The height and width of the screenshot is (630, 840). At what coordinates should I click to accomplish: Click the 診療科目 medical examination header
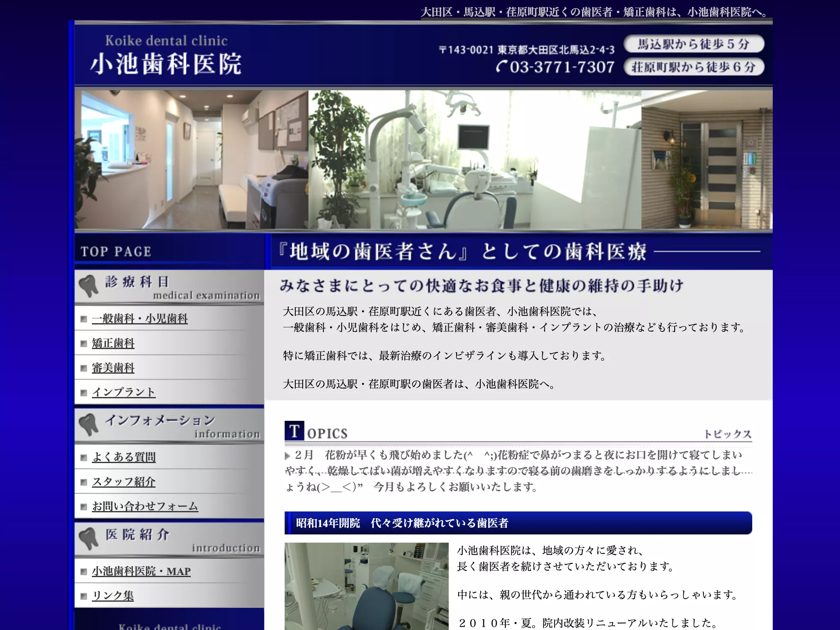click(169, 287)
